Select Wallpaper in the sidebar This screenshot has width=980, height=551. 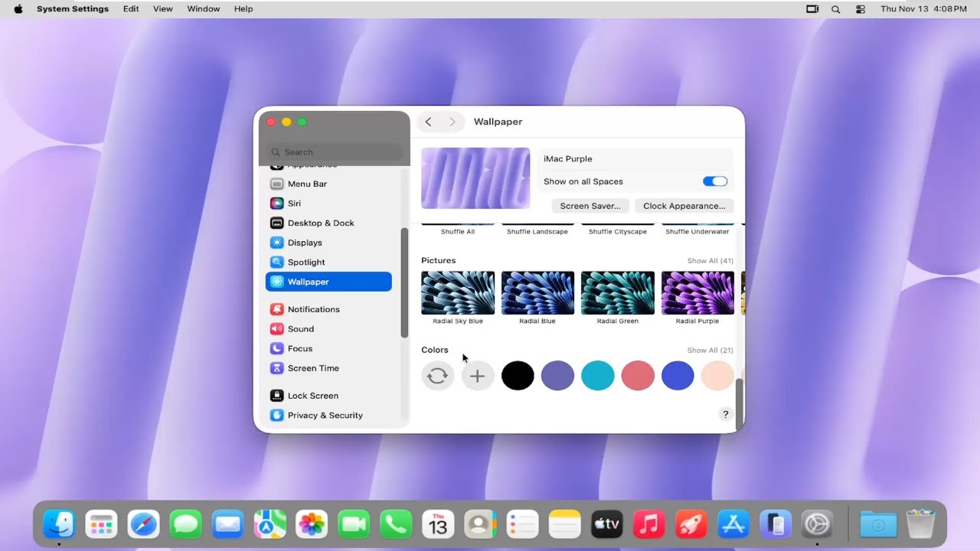tap(328, 282)
